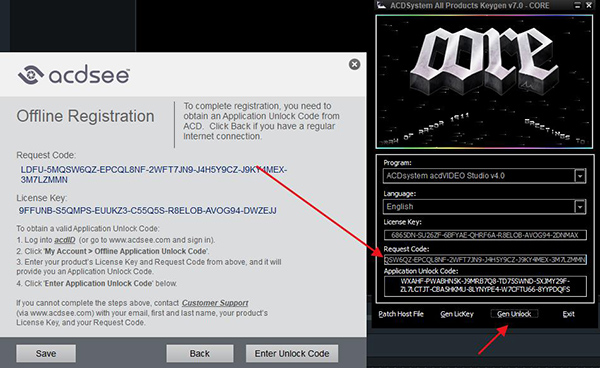600x368 pixels.
Task: Open the Program dropdown arrow
Action: [x=580, y=176]
